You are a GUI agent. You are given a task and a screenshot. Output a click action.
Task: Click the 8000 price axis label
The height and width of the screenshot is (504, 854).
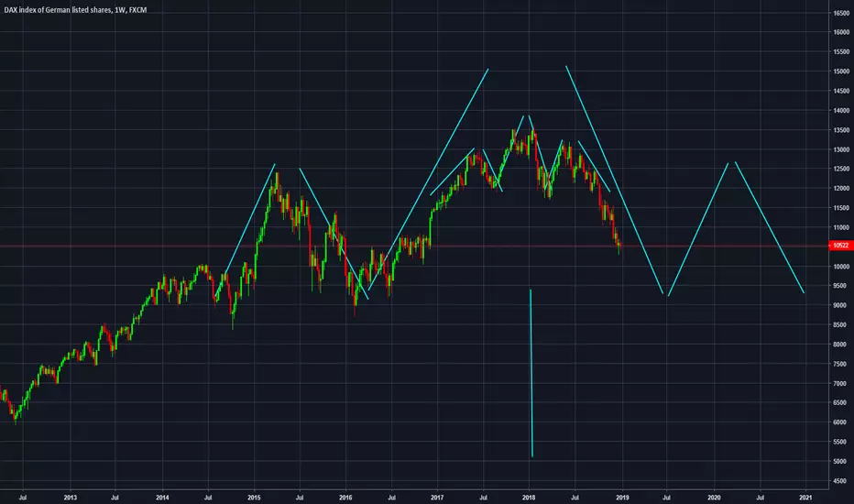(840, 345)
